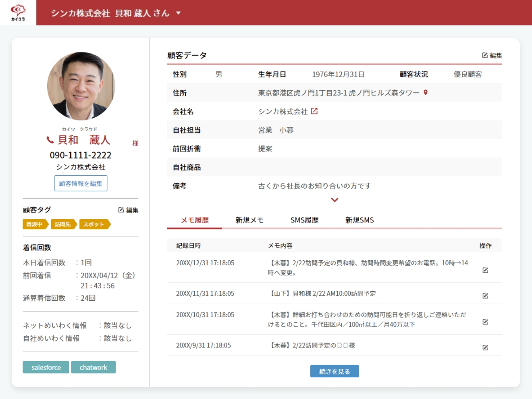Open the external link icon beside シンカ株式会社
Screen dimensions: 532x399
pyautogui.click(x=314, y=111)
